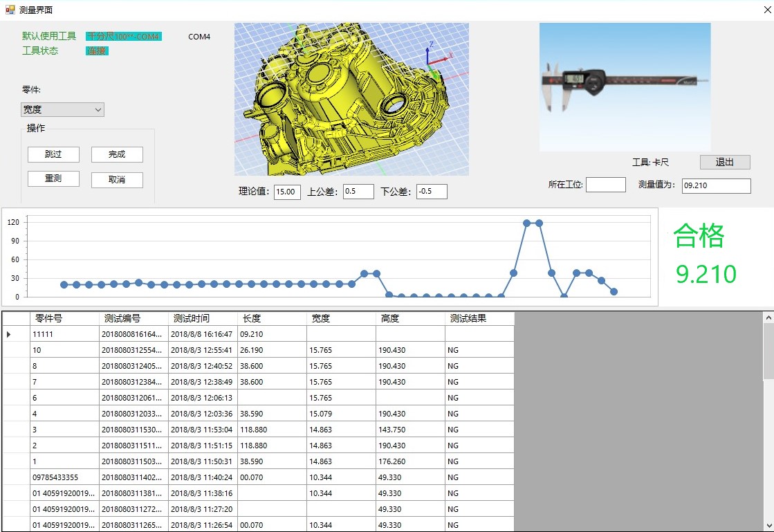
Task: Click width cell 15.079
Action: click(341, 414)
